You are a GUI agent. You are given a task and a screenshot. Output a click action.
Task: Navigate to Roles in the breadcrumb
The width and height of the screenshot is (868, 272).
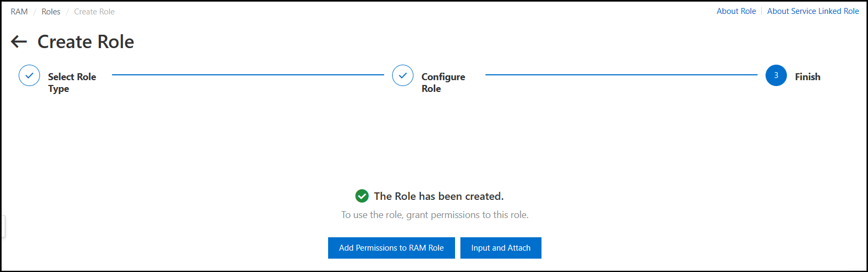point(51,12)
